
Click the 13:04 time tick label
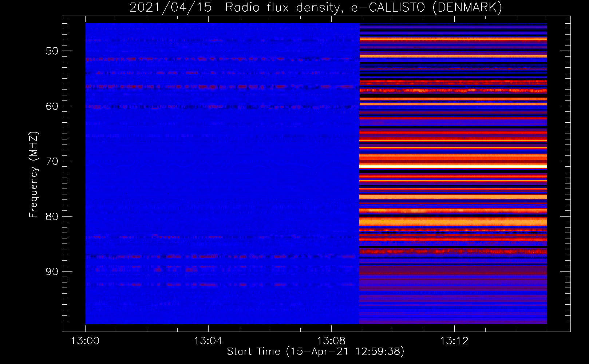tap(208, 341)
